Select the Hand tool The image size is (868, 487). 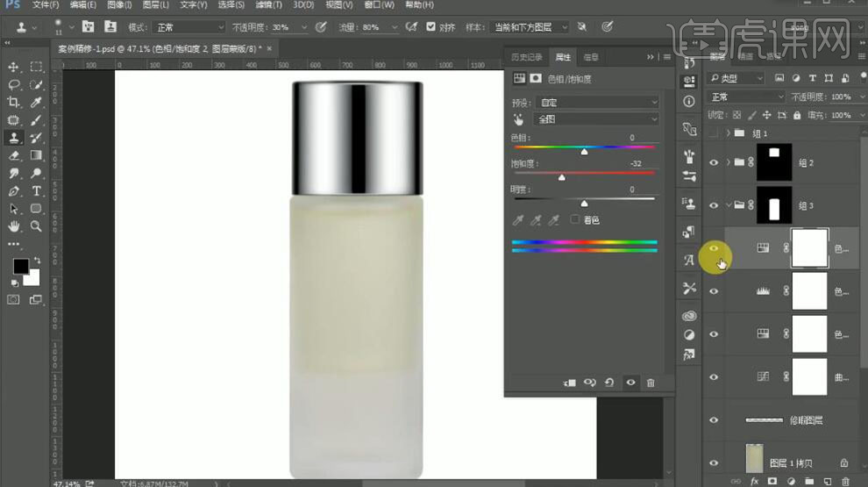[x=13, y=226]
